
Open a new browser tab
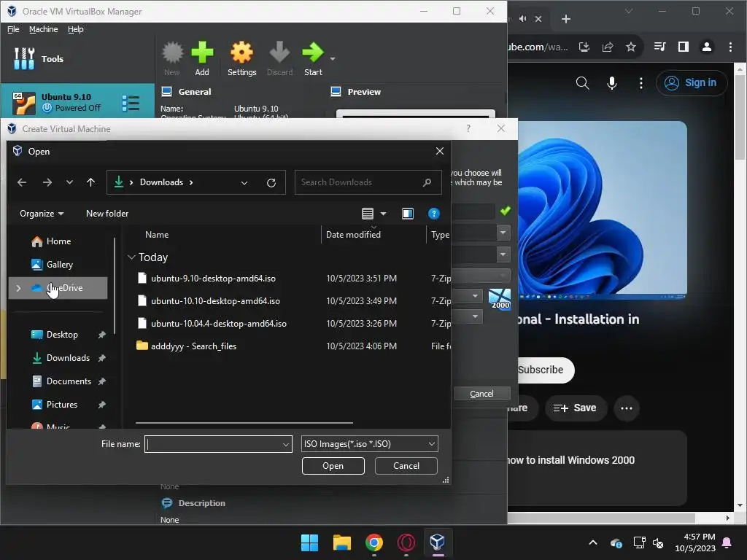565,19
